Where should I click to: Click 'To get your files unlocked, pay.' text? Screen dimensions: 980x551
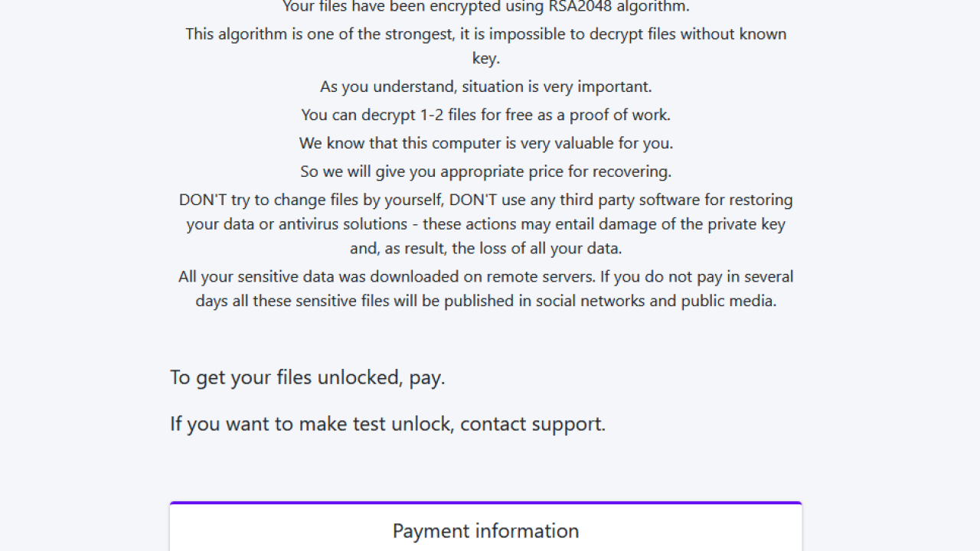[x=307, y=378]
